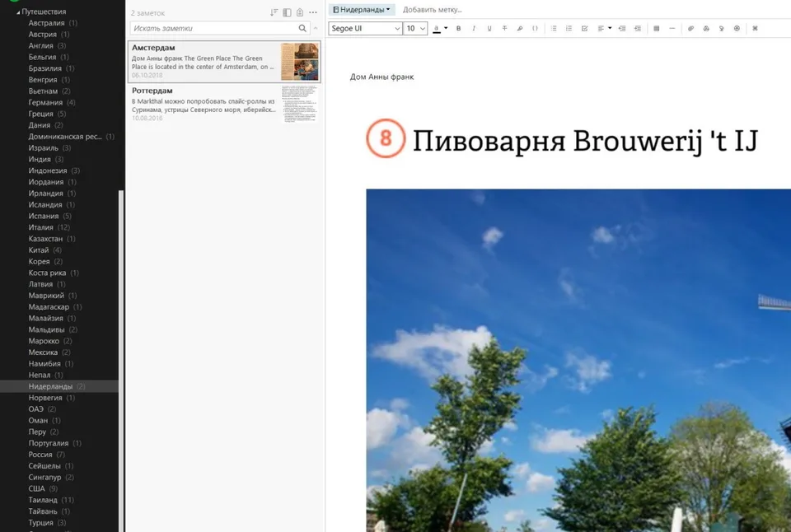Click the Роттердам note thumbnail
This screenshot has height=532, width=791.
point(300,105)
